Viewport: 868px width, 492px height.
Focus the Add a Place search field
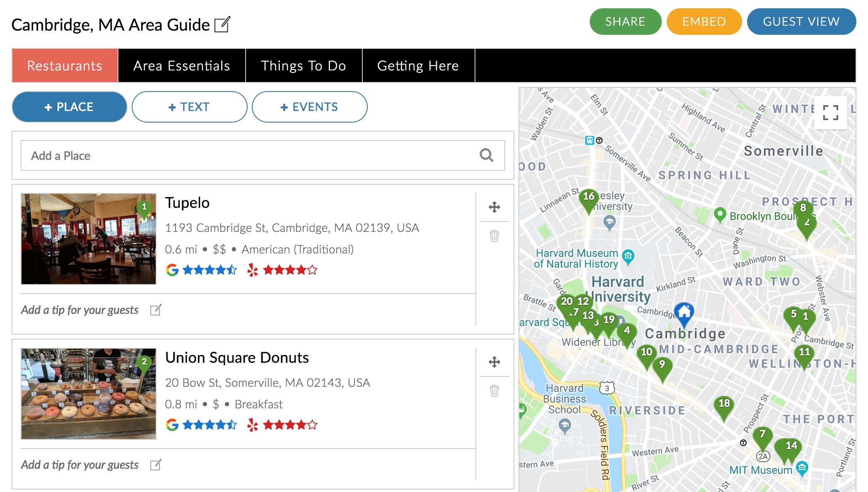click(x=263, y=155)
